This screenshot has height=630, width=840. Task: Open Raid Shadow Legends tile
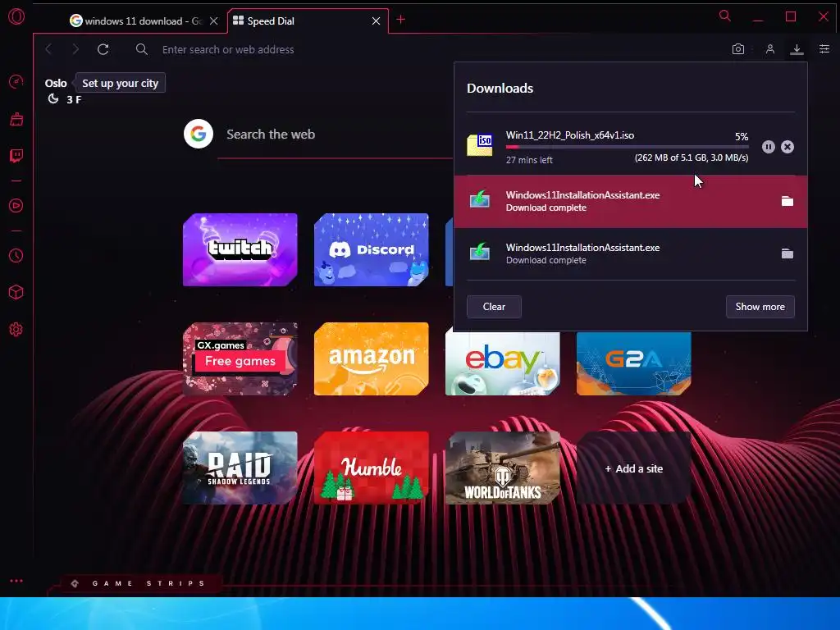point(240,468)
